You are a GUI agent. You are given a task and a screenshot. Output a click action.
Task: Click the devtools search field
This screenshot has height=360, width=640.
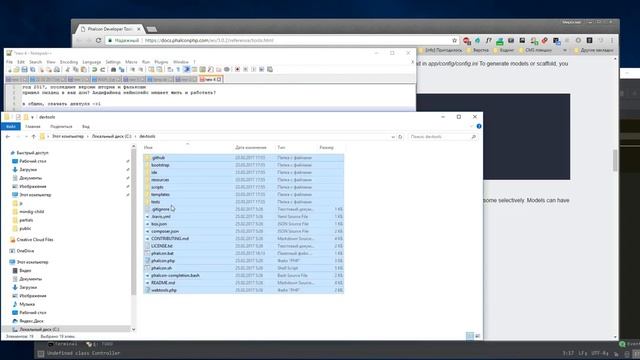coord(442,137)
